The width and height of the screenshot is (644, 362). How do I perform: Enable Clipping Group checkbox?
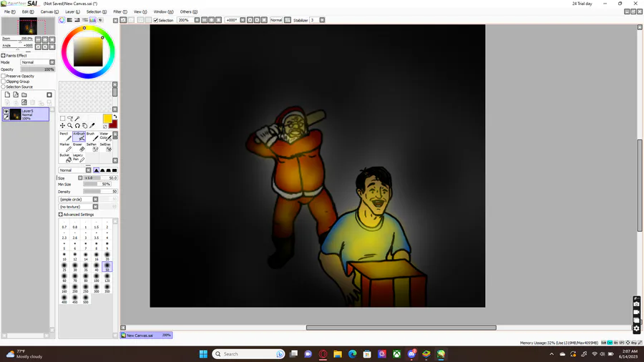pos(4,82)
